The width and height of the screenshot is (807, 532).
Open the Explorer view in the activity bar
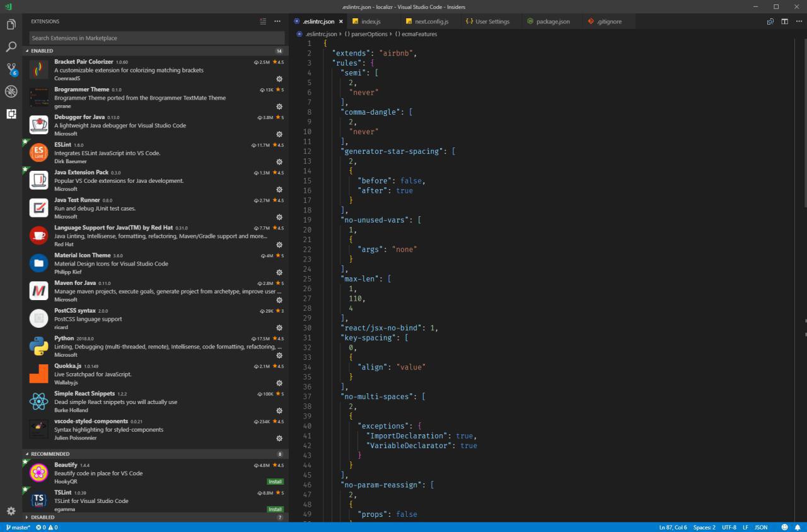[11, 25]
